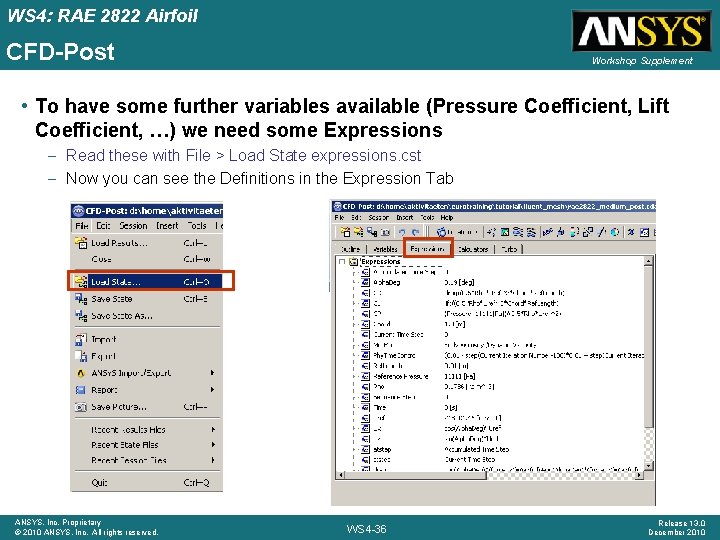Click the Contour plot toolbar icon

[505, 232]
